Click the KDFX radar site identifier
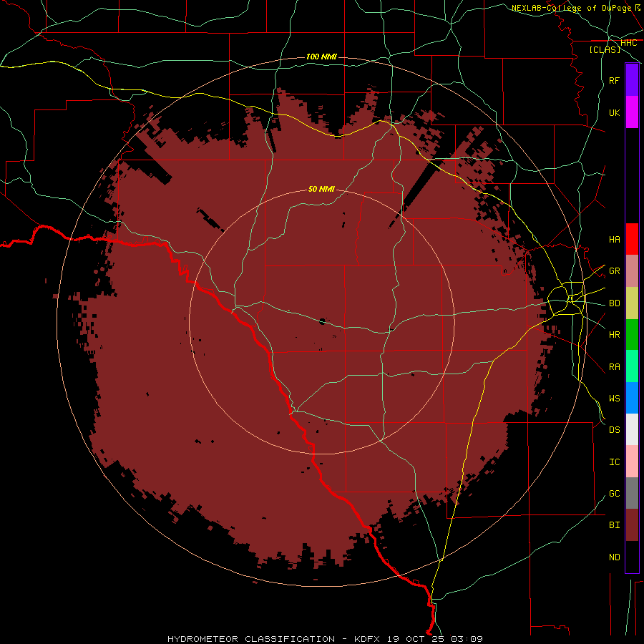This screenshot has height=644, width=644. 367,639
